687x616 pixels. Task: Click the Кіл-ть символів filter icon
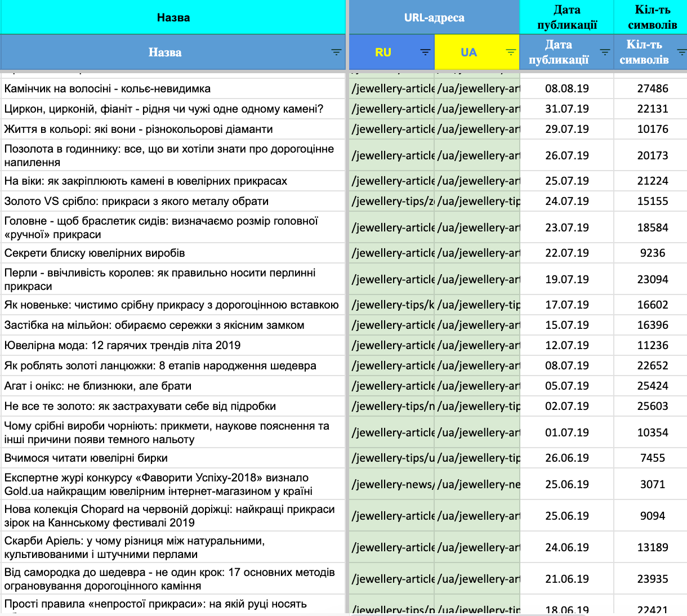point(681,52)
